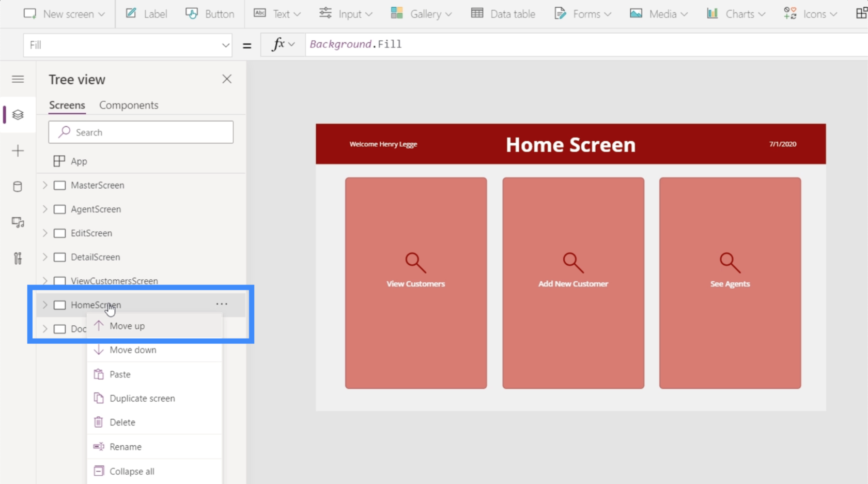Open the Fill property selector

point(128,45)
